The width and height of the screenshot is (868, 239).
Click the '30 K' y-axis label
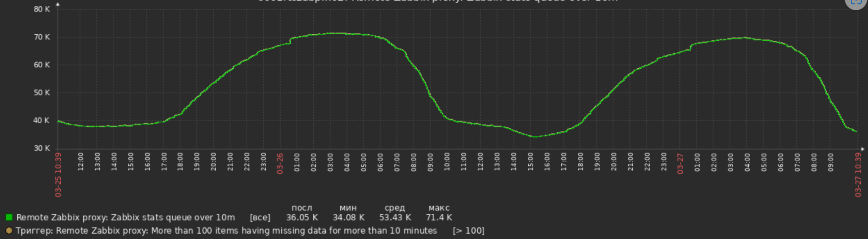(x=42, y=149)
